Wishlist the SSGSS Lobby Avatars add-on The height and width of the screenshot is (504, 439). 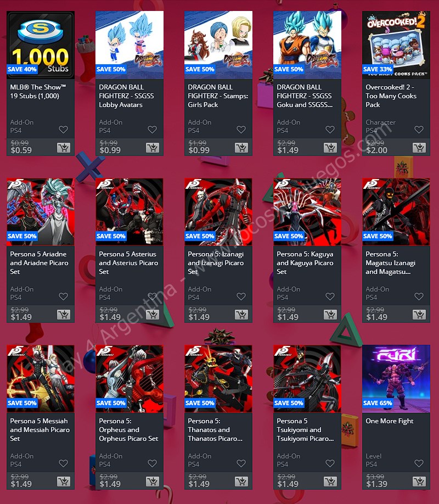coord(153,130)
